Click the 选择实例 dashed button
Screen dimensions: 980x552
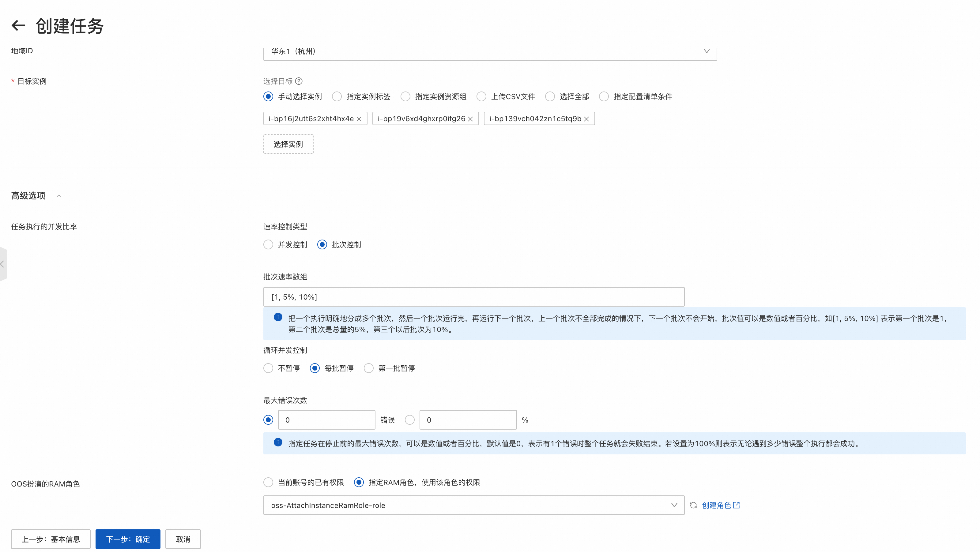coord(288,144)
